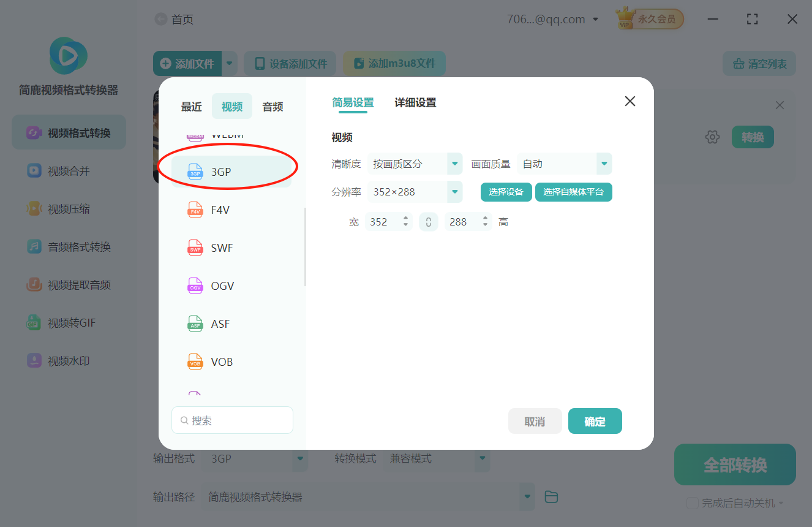This screenshot has height=527, width=812.
Task: Start conversion with 全部转换 button
Action: click(x=734, y=464)
